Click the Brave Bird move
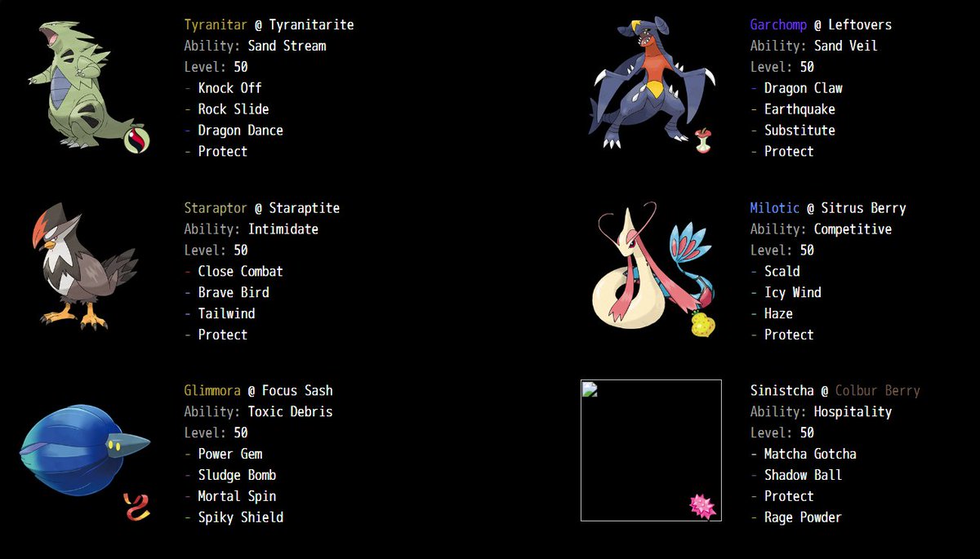Viewport: 980px width, 559px height. pyautogui.click(x=233, y=293)
